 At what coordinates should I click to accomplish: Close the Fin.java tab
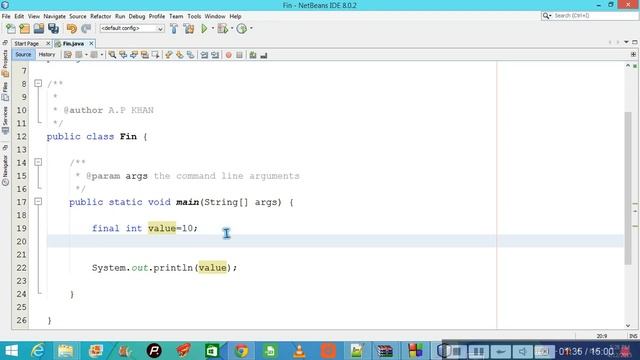click(x=91, y=43)
